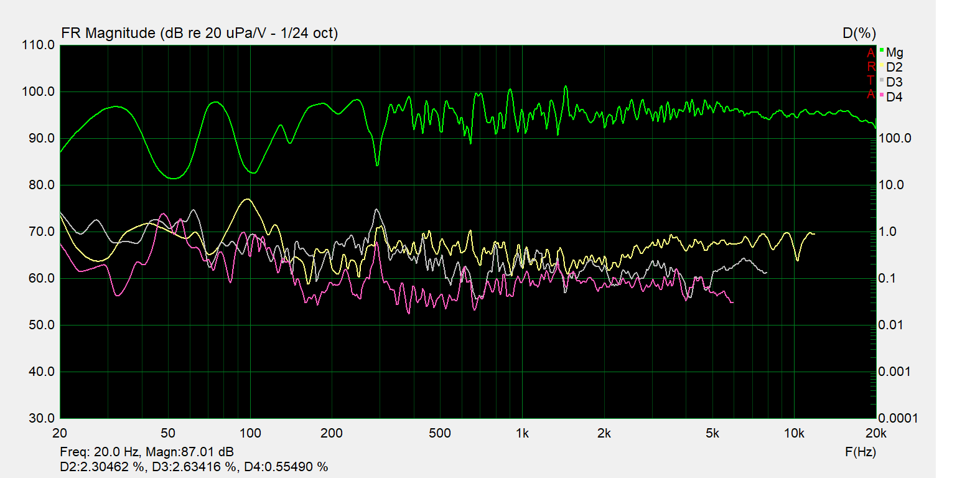Screen dimensions: 980x478
Task: Click the F(Hz) frequency axis label
Action: [x=860, y=452]
